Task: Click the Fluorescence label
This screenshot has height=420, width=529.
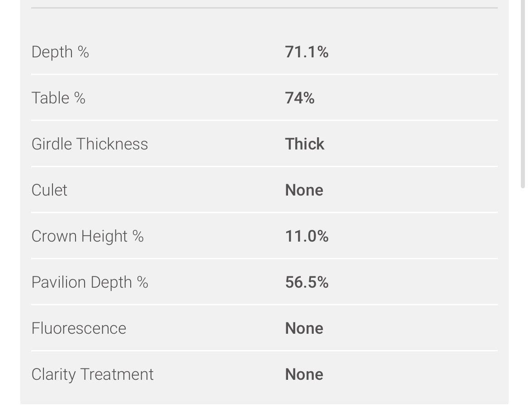Action: [x=79, y=328]
